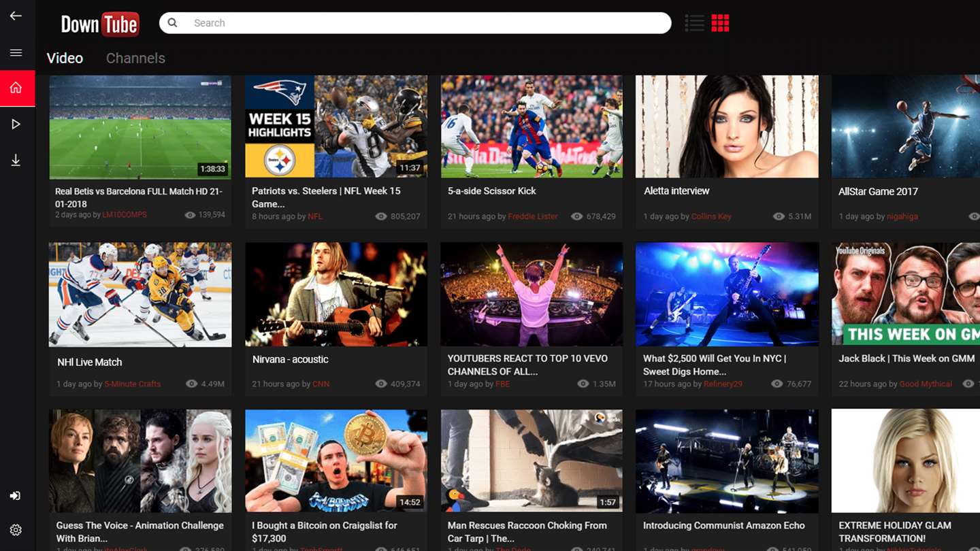Click the title Real Betis vs Barcelona FULL Match
The width and height of the screenshot is (980, 551).
pos(139,197)
